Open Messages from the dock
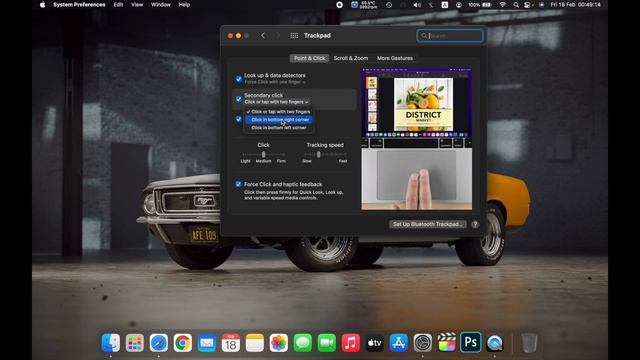The image size is (640, 360). pos(303,343)
